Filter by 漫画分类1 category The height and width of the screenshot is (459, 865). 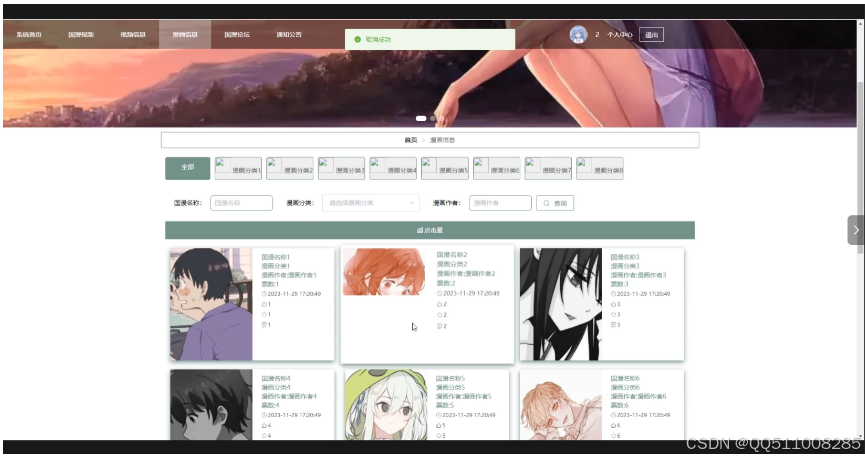click(x=238, y=168)
